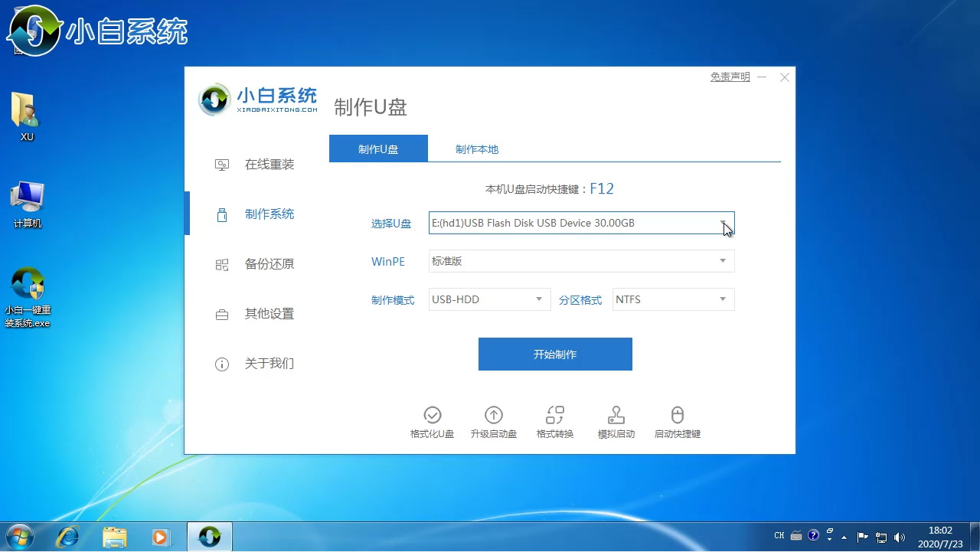Open 在线重装 in the sidebar
The width and height of the screenshot is (980, 552).
coord(269,165)
